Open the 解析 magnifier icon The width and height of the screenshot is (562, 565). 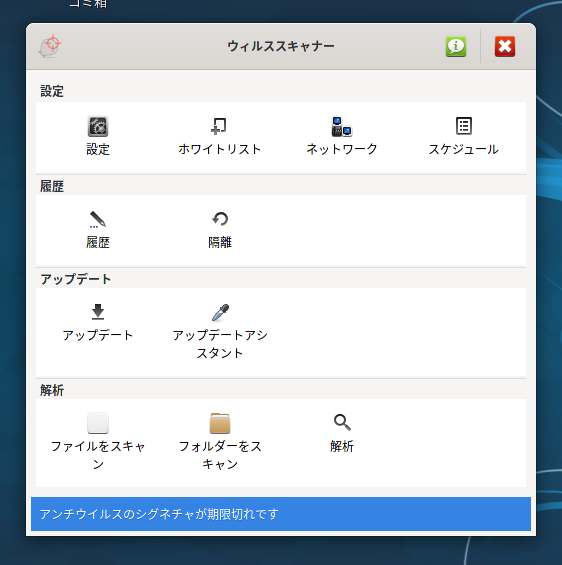click(x=342, y=422)
